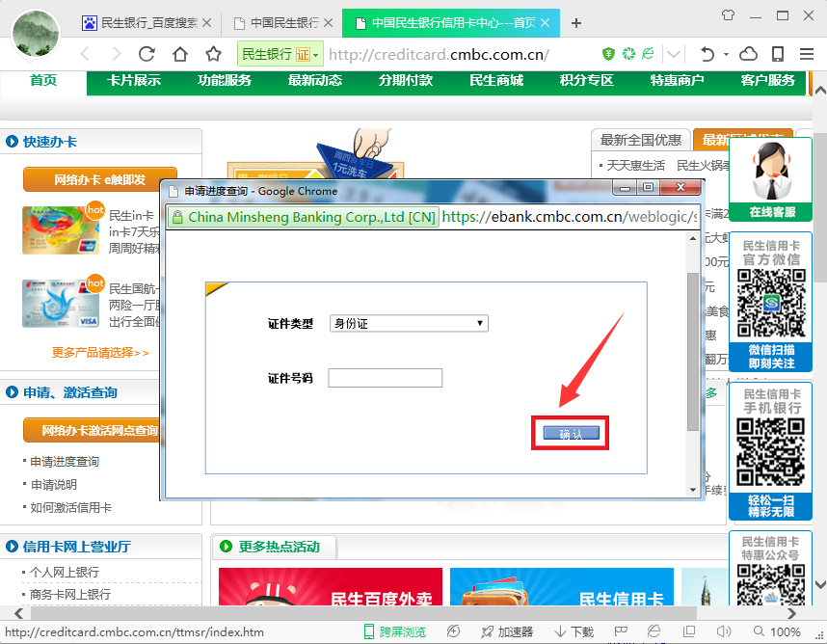Click the browser back arrow
This screenshot has height=644, width=827.
[x=85, y=54]
